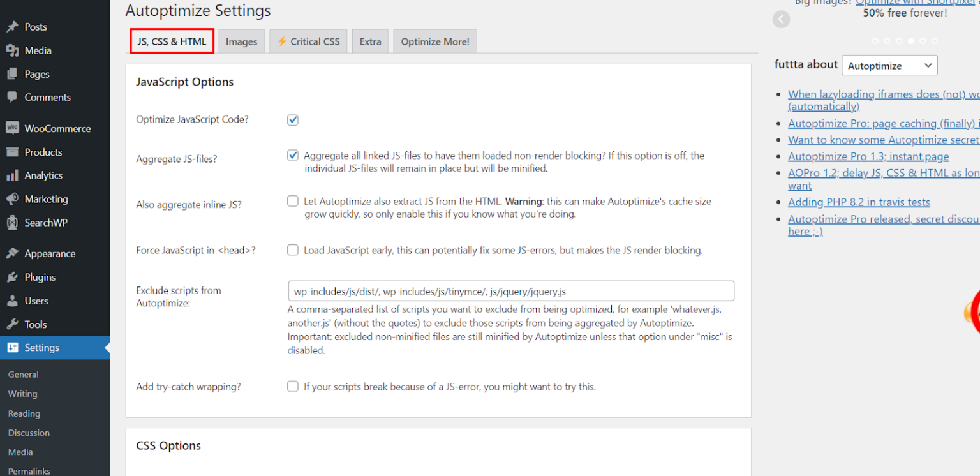Viewport: 980px width, 476px height.
Task: Switch to the Images tab
Action: pos(241,41)
